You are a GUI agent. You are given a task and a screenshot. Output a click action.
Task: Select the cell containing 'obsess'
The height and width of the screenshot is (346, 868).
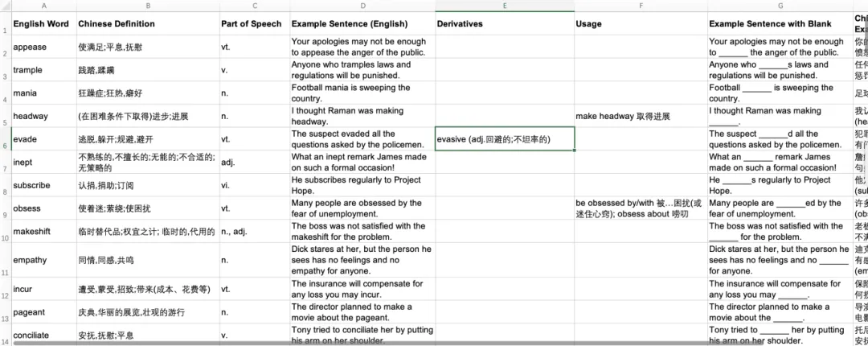pos(43,208)
